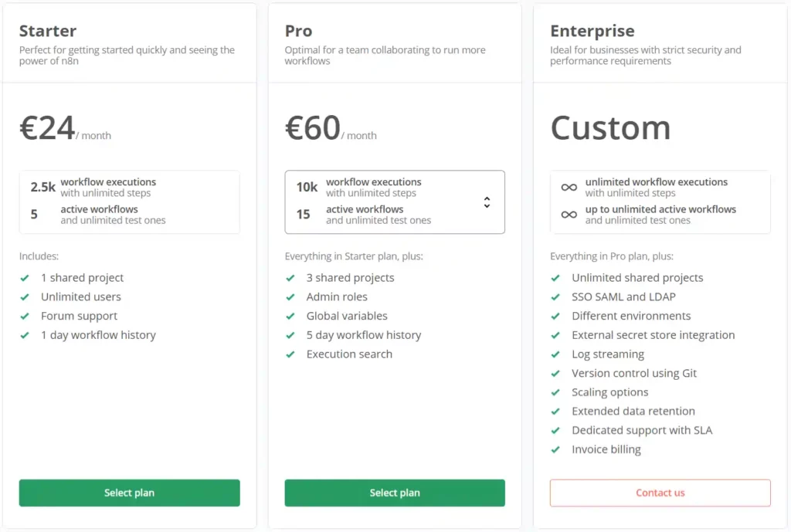Click the checkmark next to Execution search
This screenshot has height=532, width=791.
(x=291, y=354)
